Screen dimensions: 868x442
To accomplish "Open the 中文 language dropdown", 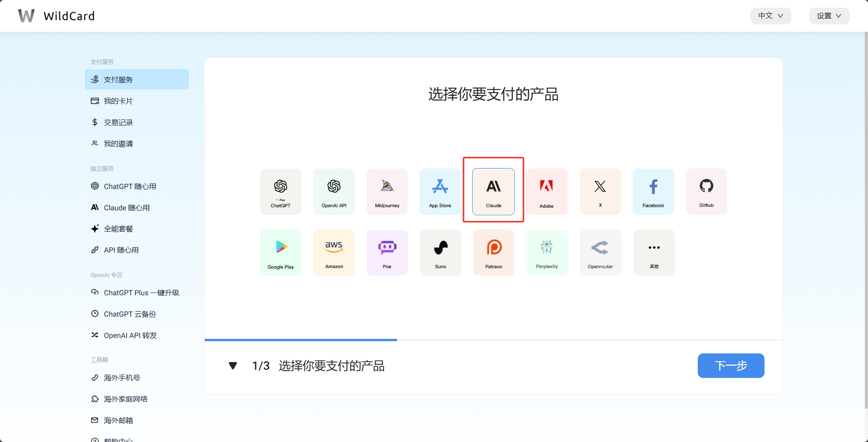I will coord(770,16).
